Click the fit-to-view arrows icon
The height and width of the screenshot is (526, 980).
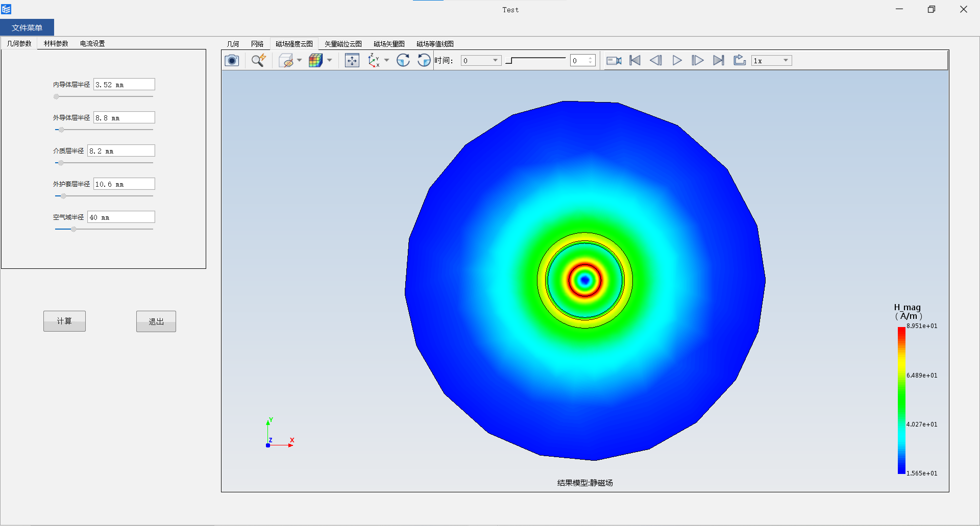[x=352, y=61]
